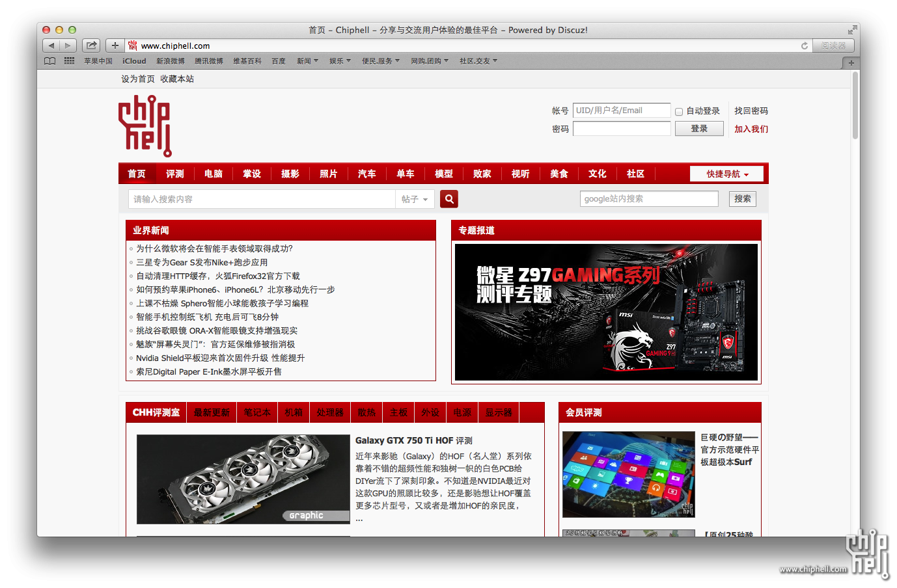Open news 自动清理HTTP缓存，火狐Firefox32官方下载
Viewport: 897px width, 588px height.
pyautogui.click(x=218, y=276)
